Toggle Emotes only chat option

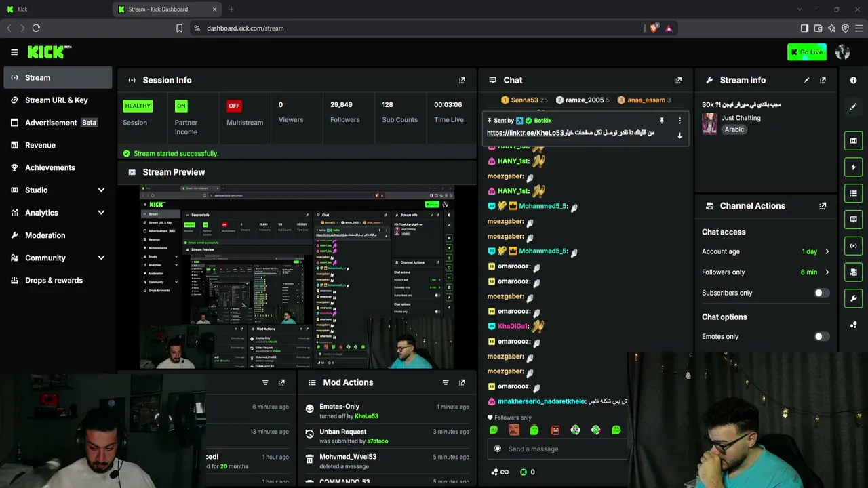coord(821,336)
